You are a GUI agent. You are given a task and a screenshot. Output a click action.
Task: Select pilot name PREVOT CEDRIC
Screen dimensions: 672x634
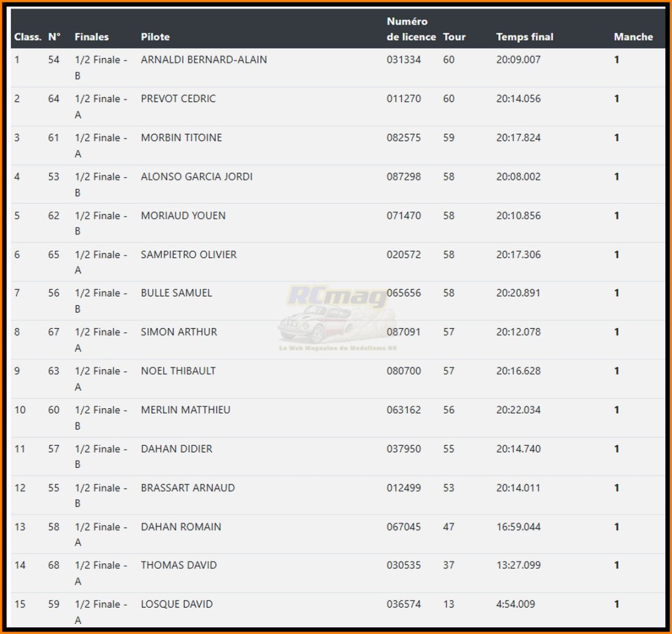(x=178, y=98)
